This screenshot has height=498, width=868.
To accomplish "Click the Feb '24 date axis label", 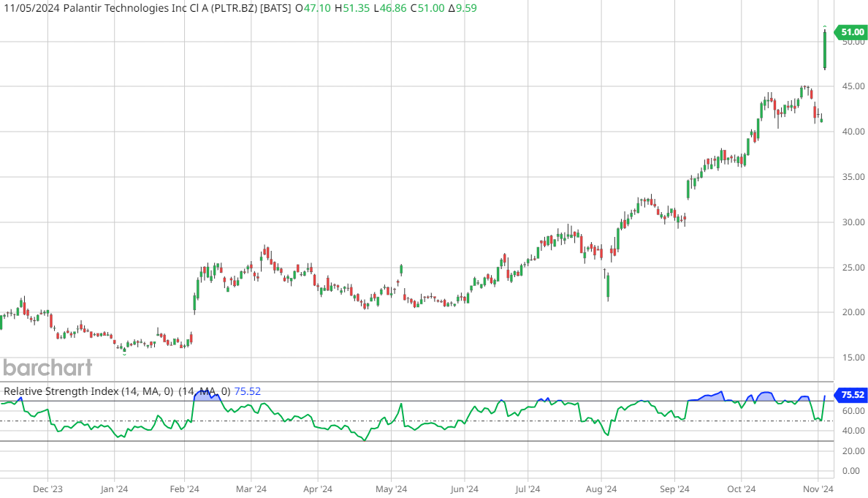I will pos(184,489).
